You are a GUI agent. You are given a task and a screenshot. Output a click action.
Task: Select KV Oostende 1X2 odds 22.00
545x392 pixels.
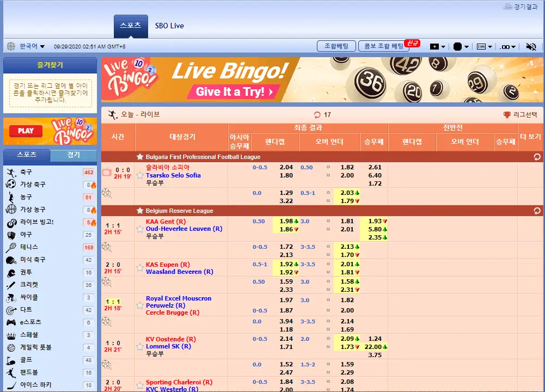[x=373, y=347]
